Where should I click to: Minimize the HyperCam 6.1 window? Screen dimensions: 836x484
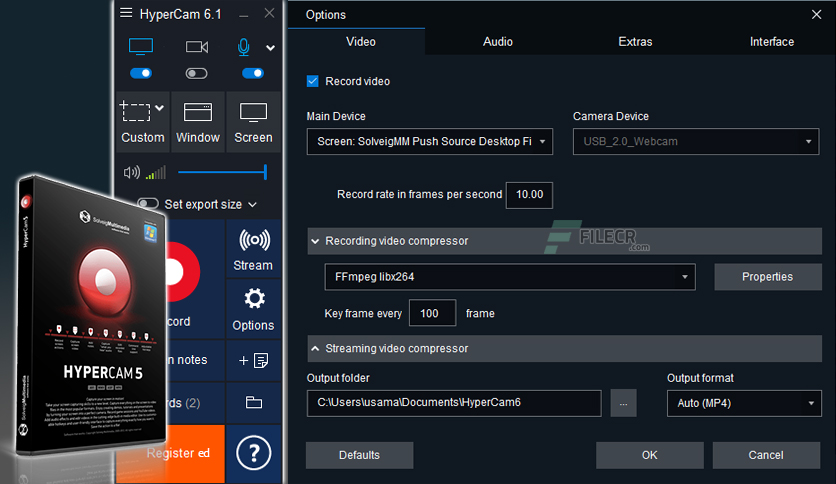pyautogui.click(x=244, y=16)
